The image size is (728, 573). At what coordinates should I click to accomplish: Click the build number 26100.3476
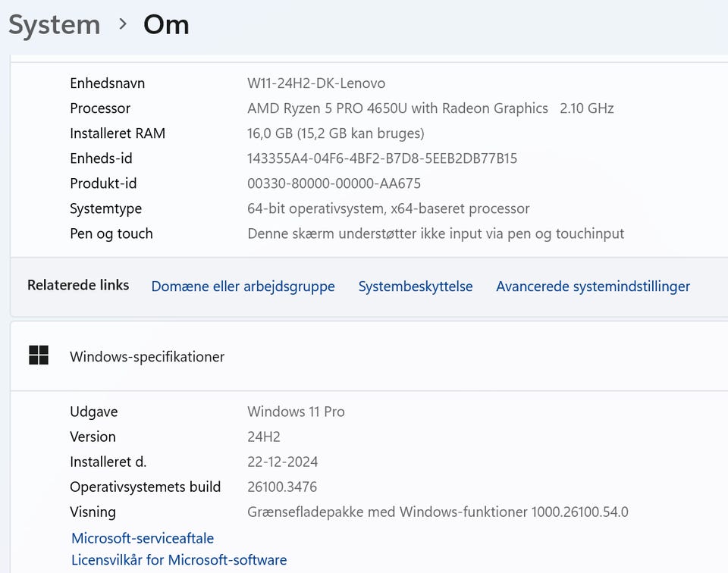tap(282, 487)
